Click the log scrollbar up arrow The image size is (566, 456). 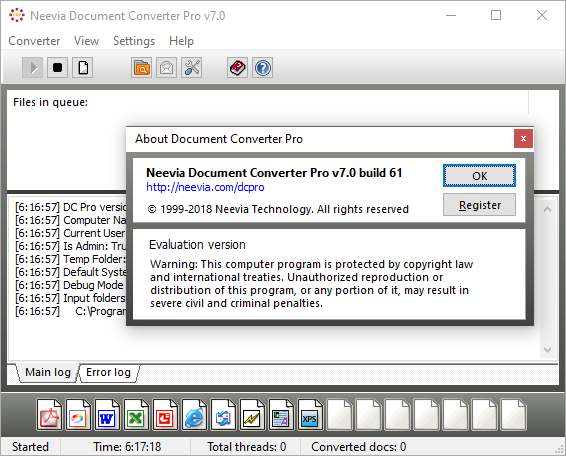pos(547,209)
